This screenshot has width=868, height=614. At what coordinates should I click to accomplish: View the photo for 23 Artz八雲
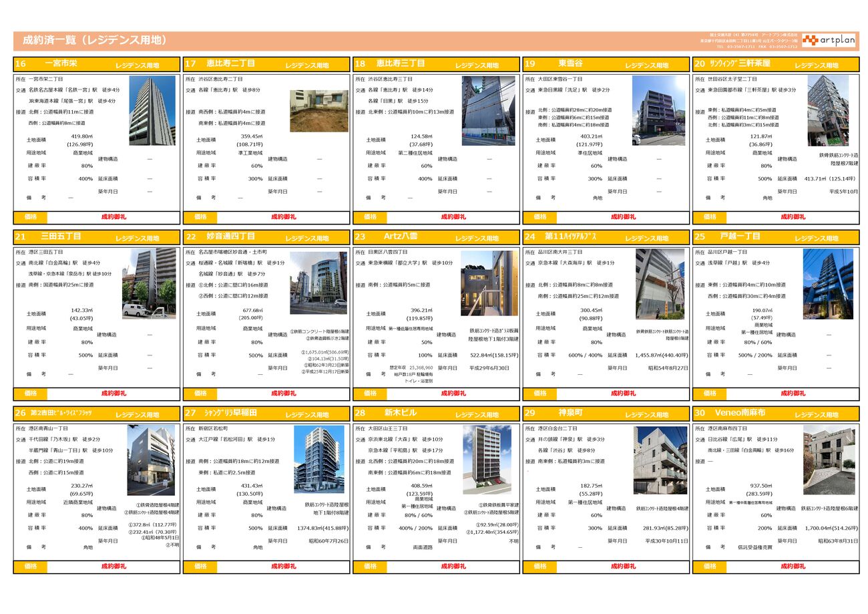pyautogui.click(x=489, y=283)
